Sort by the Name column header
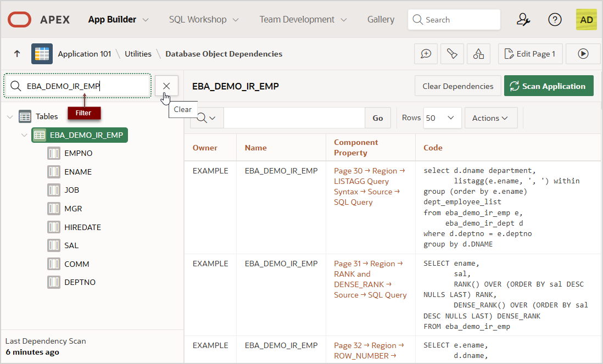603x364 pixels. [256, 148]
